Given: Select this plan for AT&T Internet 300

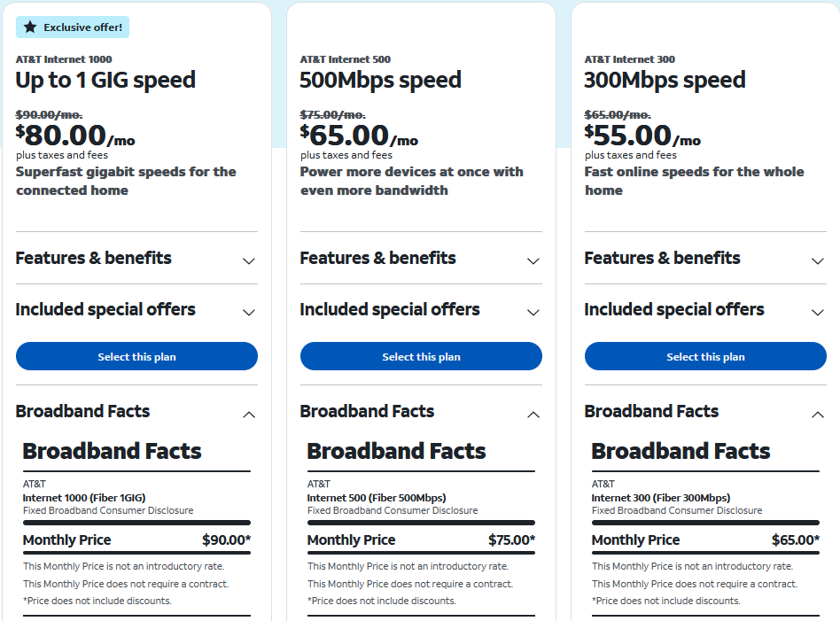Looking at the screenshot, I should point(705,356).
